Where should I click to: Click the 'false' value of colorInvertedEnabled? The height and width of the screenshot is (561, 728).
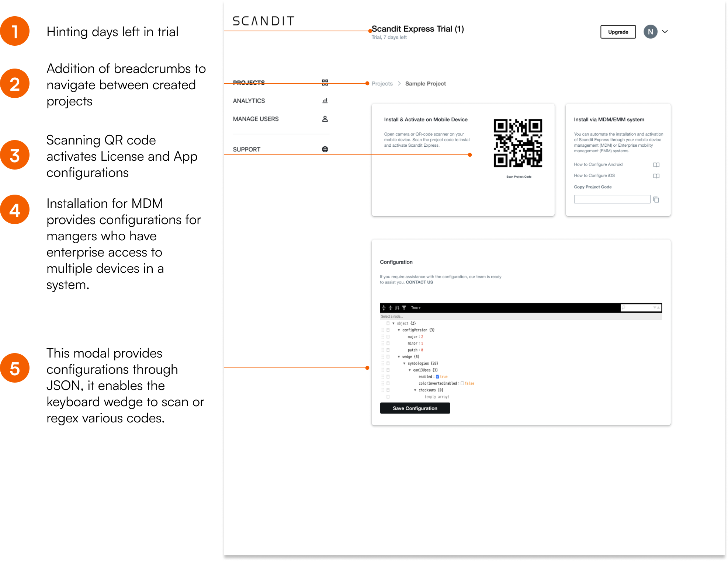(469, 383)
